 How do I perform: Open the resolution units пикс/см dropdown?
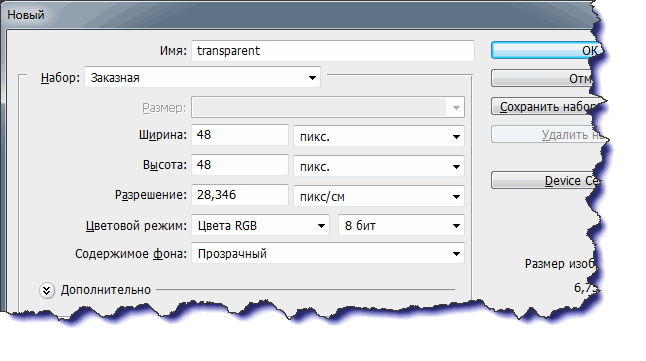click(x=379, y=196)
